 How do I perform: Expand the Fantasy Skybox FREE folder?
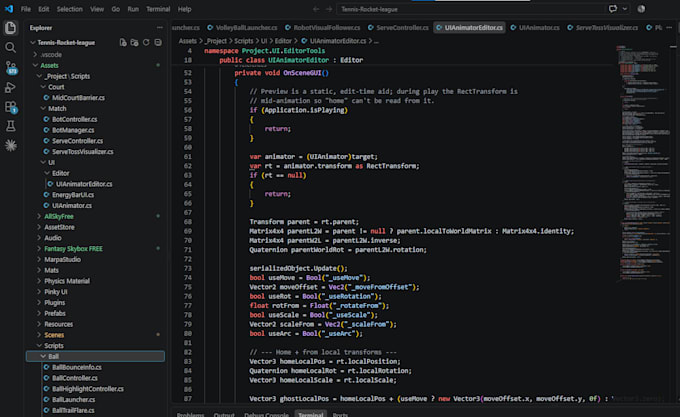pos(73,249)
